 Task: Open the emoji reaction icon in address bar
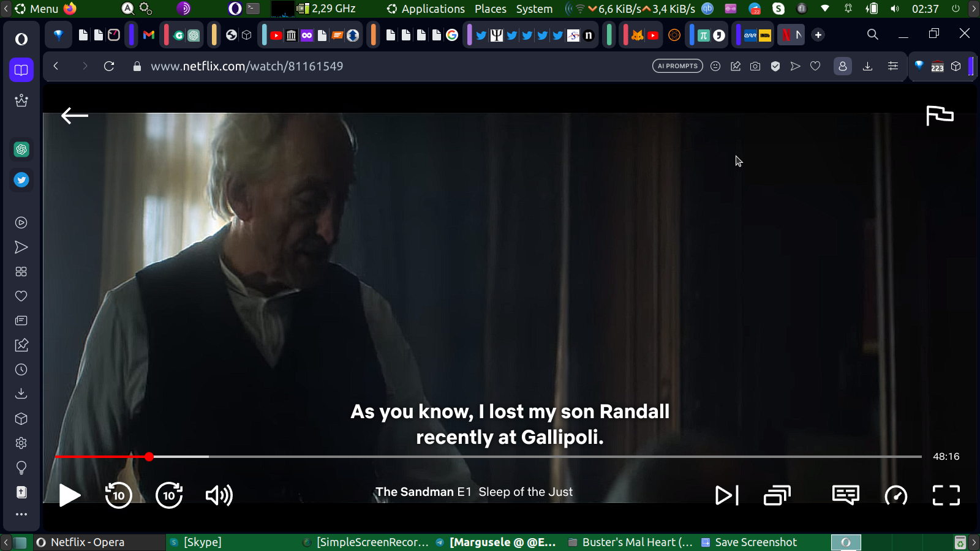[x=715, y=66]
